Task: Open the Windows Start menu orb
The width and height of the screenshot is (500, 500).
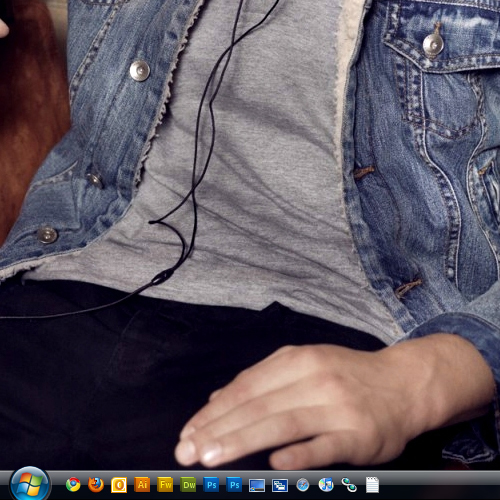Action: pos(30,485)
